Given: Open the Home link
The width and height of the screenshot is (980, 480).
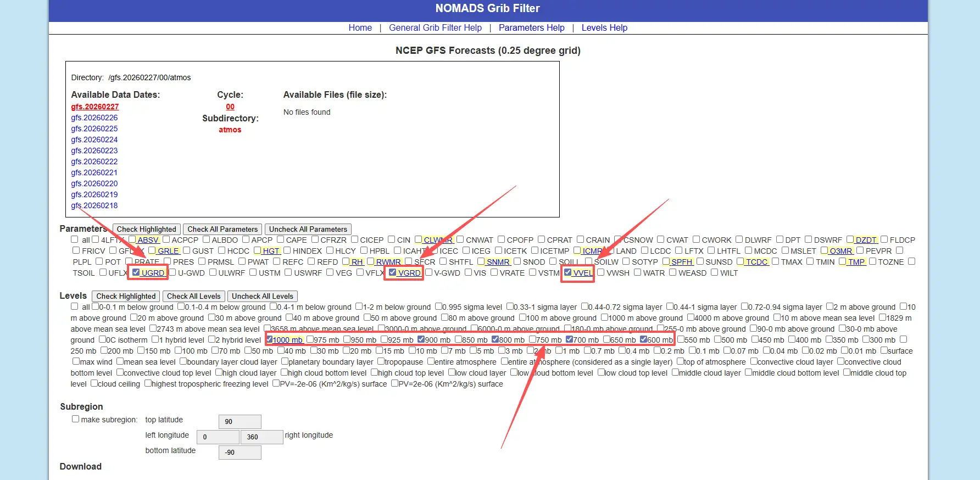Looking at the screenshot, I should [360, 28].
